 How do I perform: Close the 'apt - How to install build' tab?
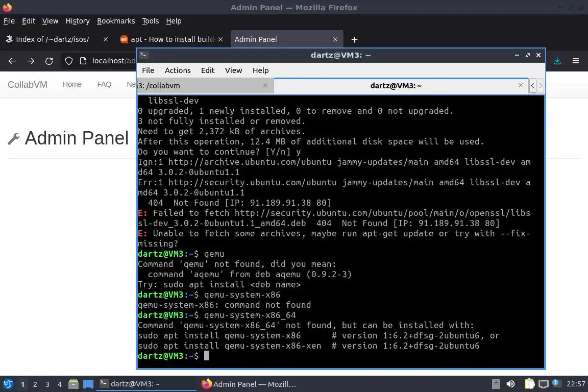[x=220, y=39]
